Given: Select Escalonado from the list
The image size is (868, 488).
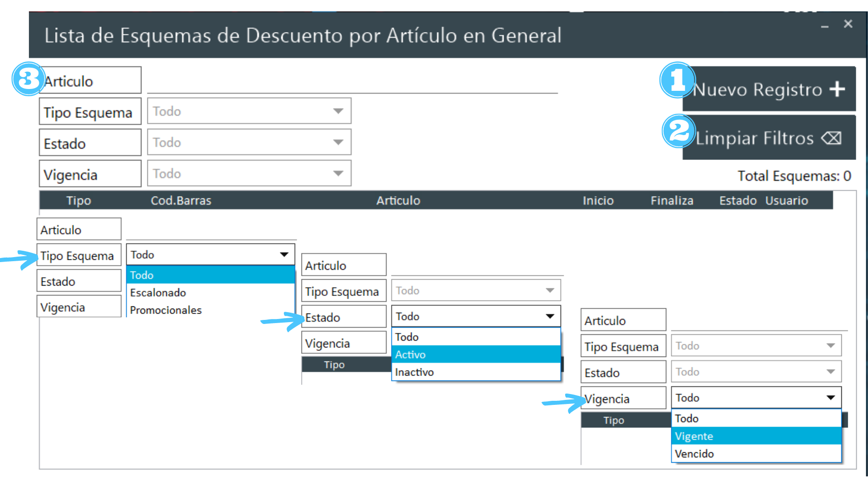Looking at the screenshot, I should 158,293.
